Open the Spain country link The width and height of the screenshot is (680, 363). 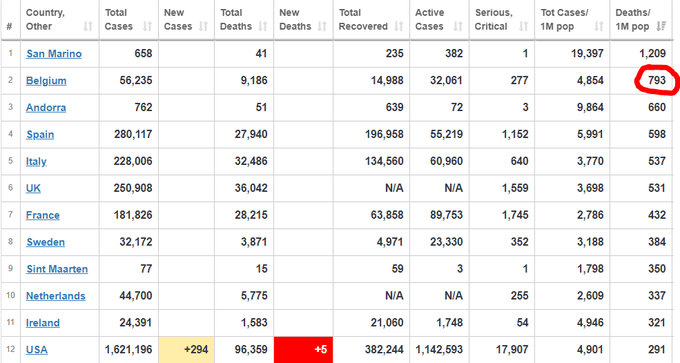point(40,134)
